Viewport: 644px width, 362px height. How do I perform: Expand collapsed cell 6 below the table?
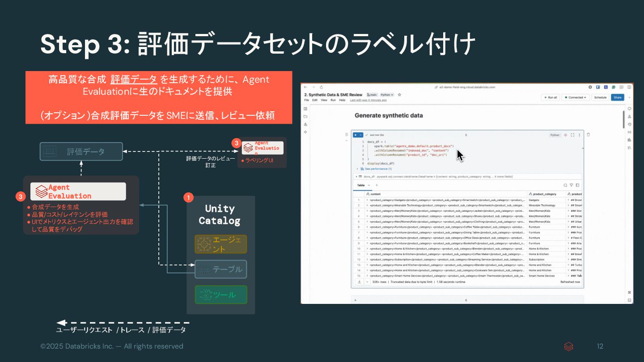tap(356, 300)
